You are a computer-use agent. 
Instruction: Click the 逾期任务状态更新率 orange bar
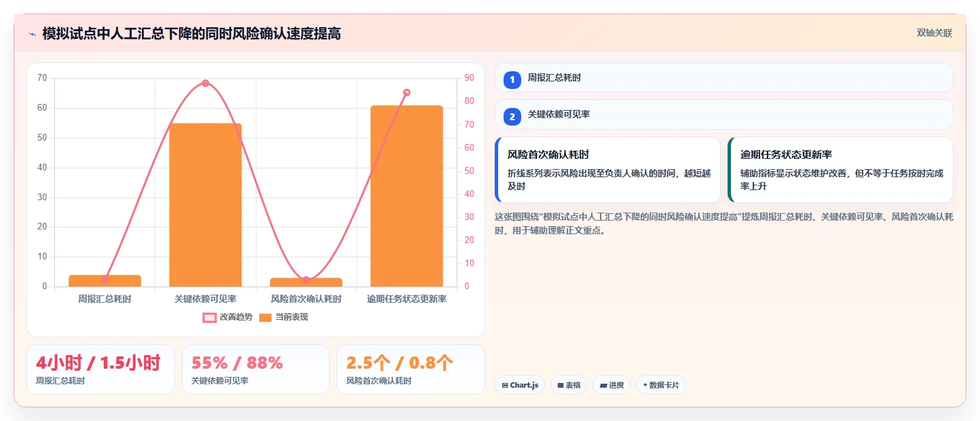(407, 196)
